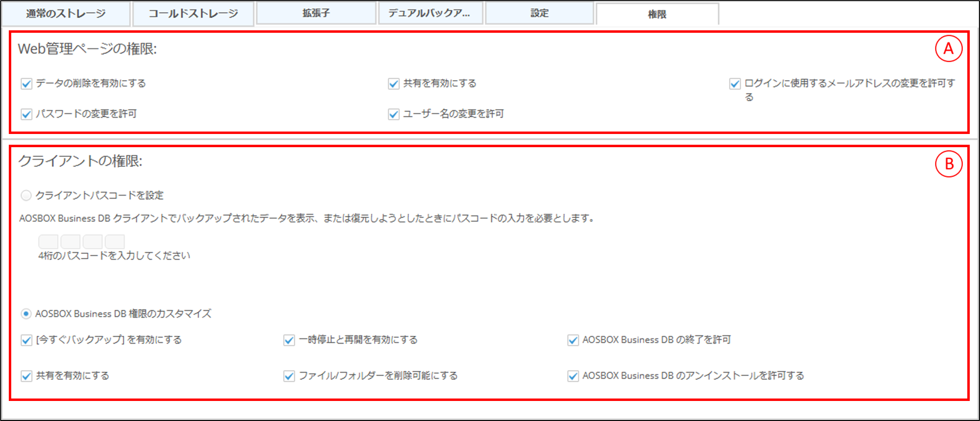Open the デュアルバックア... tab
The height and width of the screenshot is (421, 980).
(x=430, y=13)
